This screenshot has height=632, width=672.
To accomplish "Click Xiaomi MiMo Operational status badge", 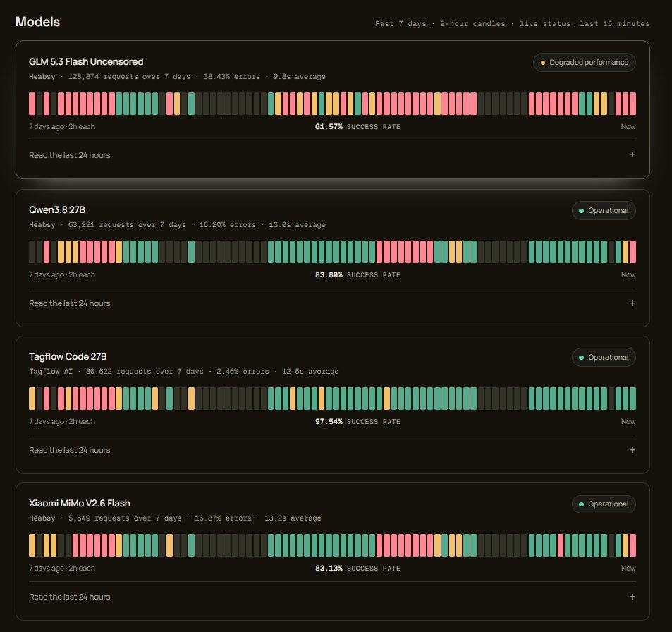I will [604, 504].
